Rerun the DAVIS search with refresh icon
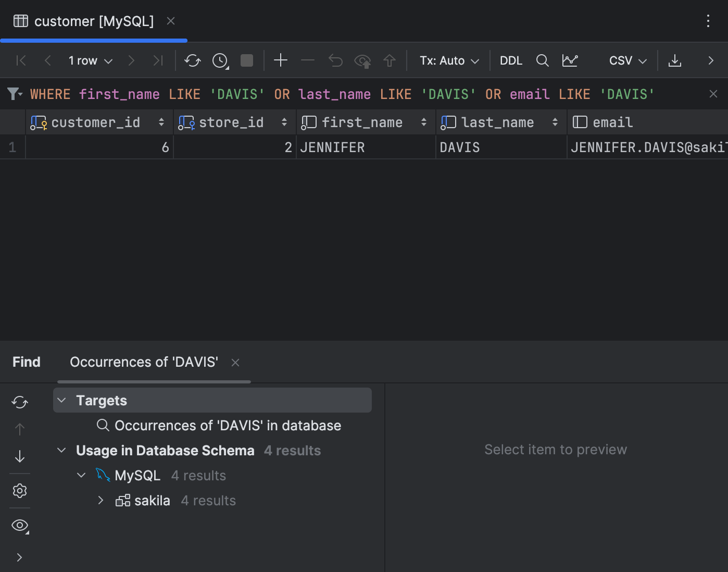This screenshot has height=572, width=728. point(19,402)
